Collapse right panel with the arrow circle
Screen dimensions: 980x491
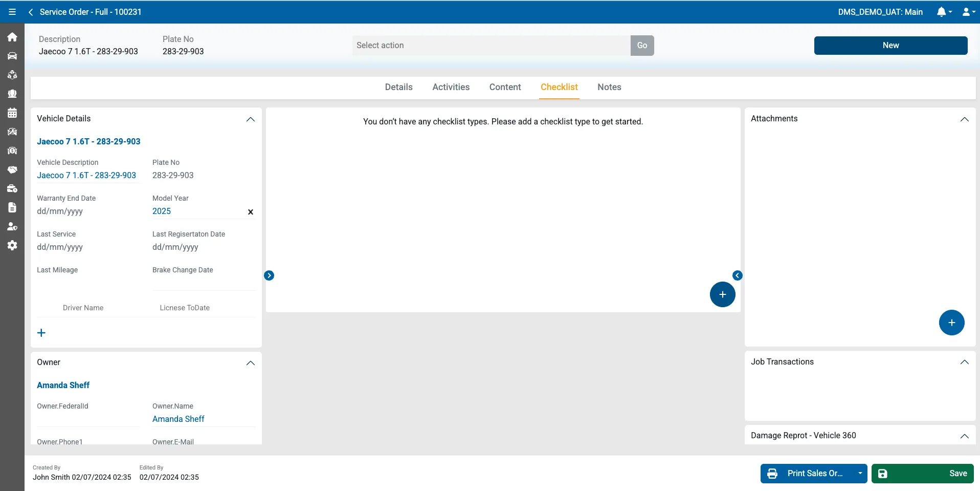(738, 275)
